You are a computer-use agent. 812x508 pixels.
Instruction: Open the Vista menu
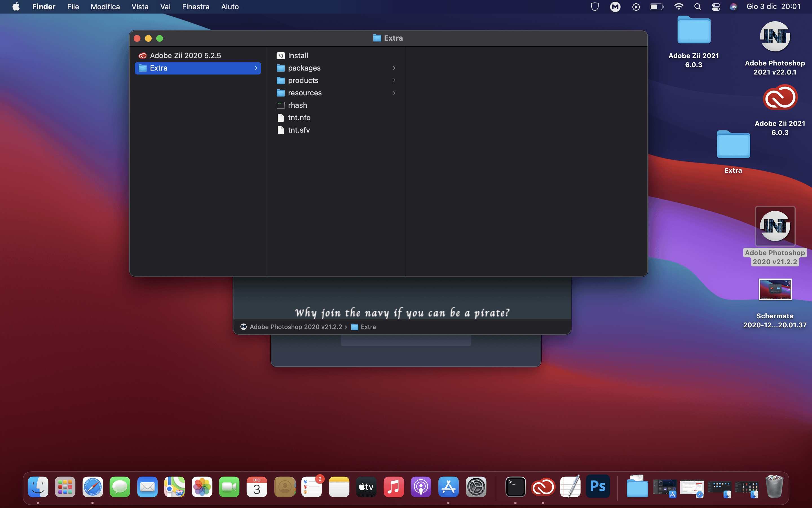tap(140, 7)
